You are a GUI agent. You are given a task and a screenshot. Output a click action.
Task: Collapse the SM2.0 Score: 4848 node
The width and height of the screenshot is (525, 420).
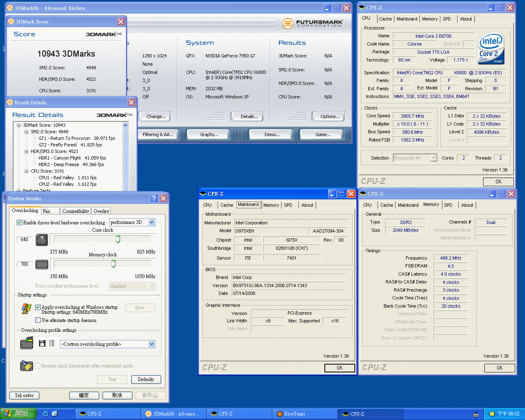click(x=26, y=132)
